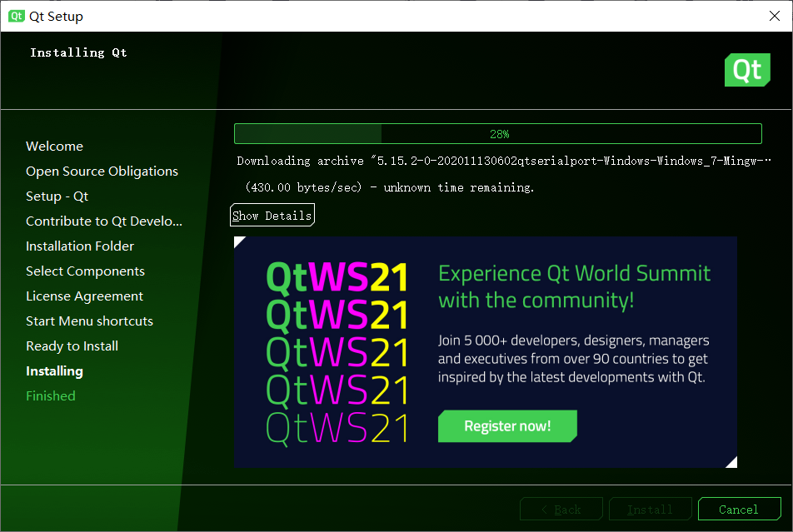Click the disabled Back button
The width and height of the screenshot is (793, 532).
[561, 509]
